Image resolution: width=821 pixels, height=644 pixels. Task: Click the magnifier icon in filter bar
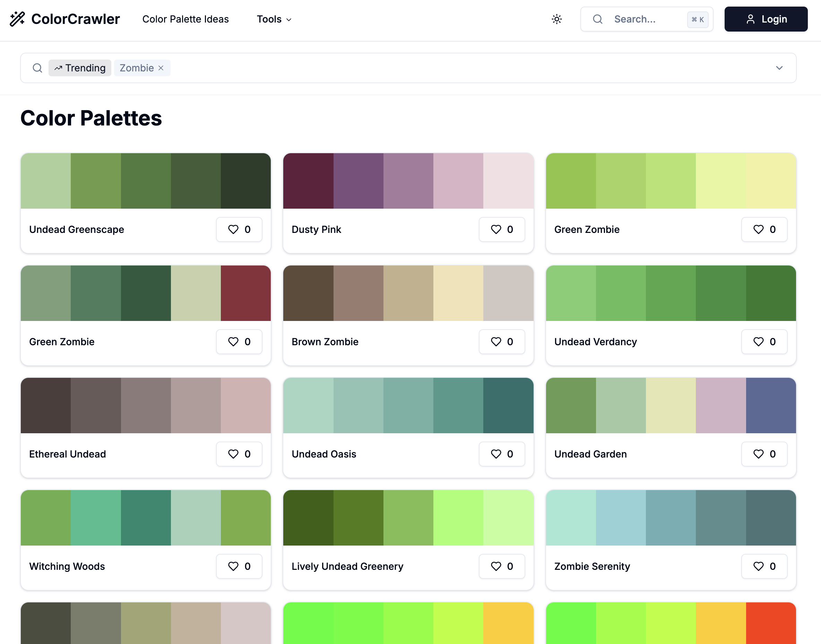pos(37,68)
